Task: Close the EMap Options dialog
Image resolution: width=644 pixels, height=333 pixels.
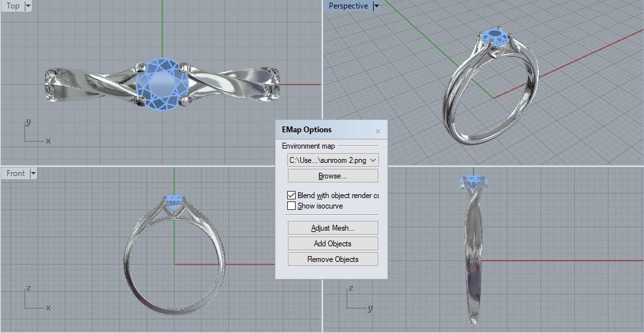Action: [x=378, y=132]
